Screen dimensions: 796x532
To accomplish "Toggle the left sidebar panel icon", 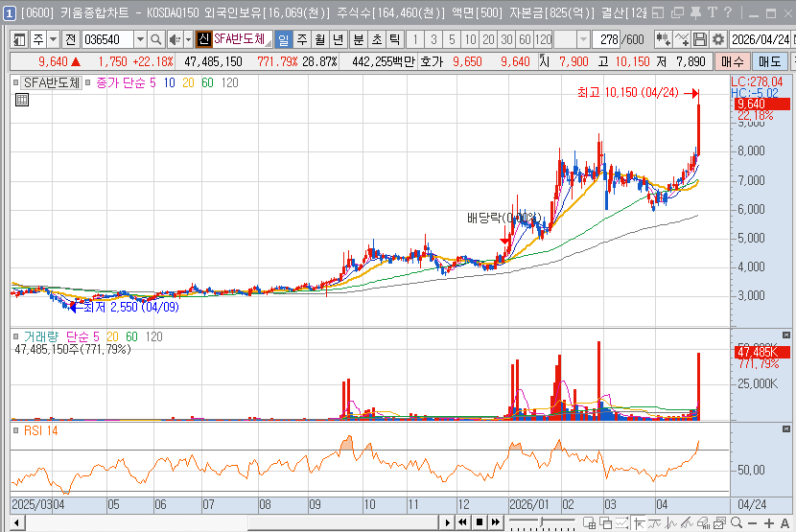I will (x=19, y=39).
